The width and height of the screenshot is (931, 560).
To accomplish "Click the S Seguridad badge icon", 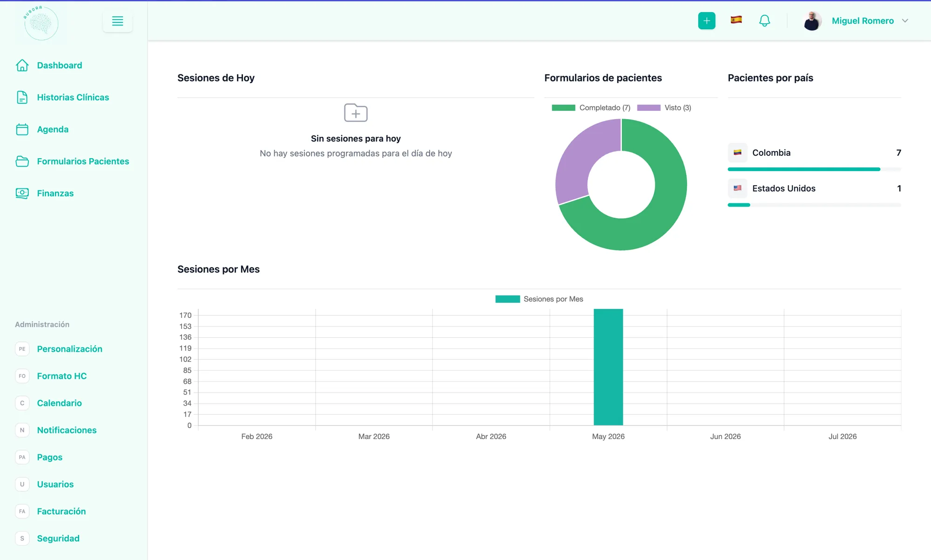I will [x=22, y=538].
